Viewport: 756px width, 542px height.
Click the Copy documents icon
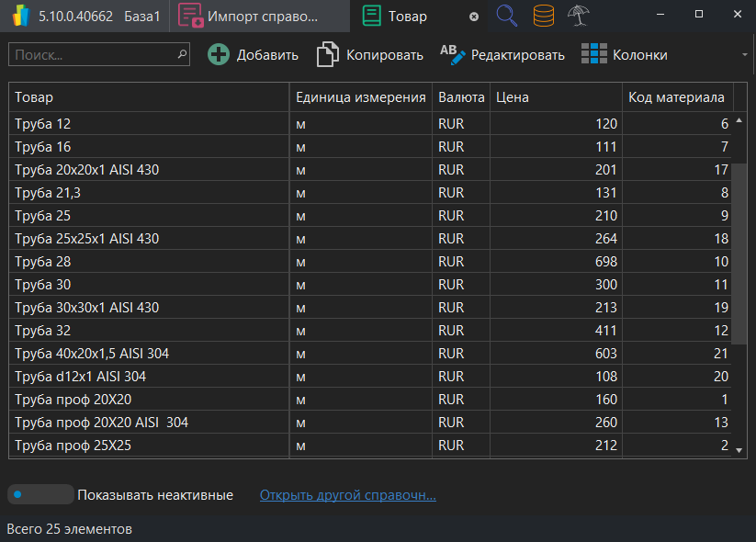pyautogui.click(x=327, y=55)
